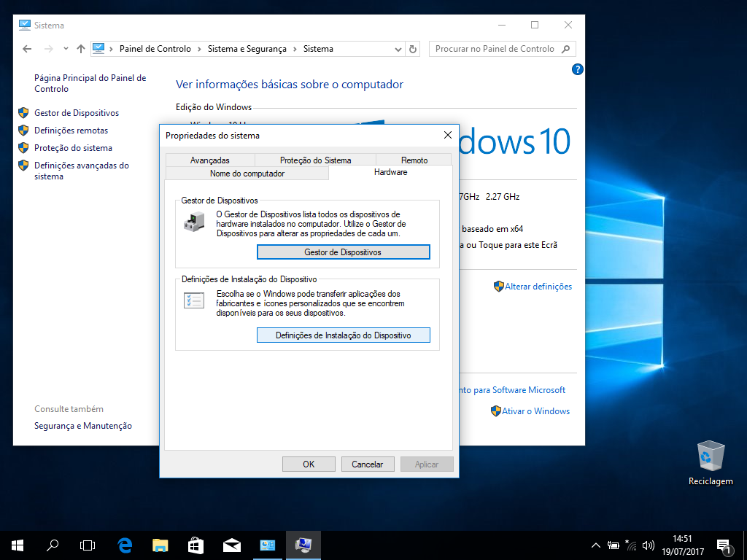Click the Procurar no Painel de Controlo field

tap(495, 49)
